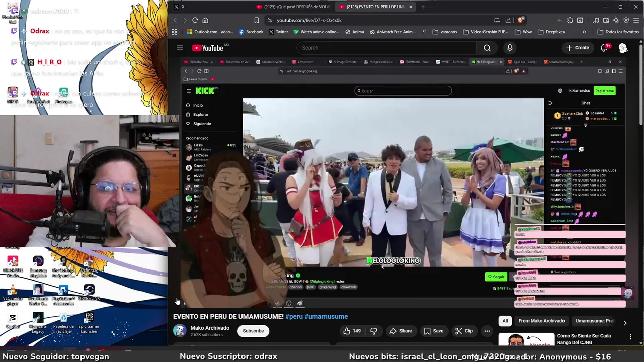Open the Outlook.com bookmark

209,32
